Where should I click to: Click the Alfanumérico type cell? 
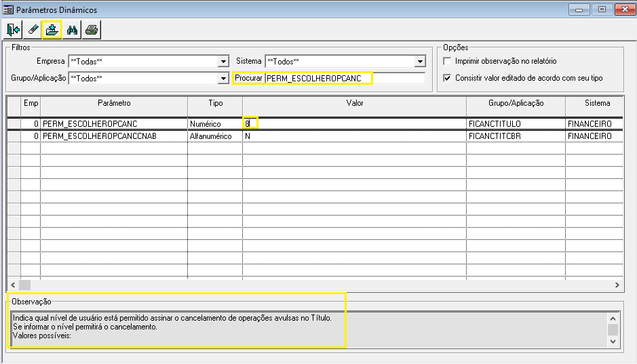coord(215,136)
